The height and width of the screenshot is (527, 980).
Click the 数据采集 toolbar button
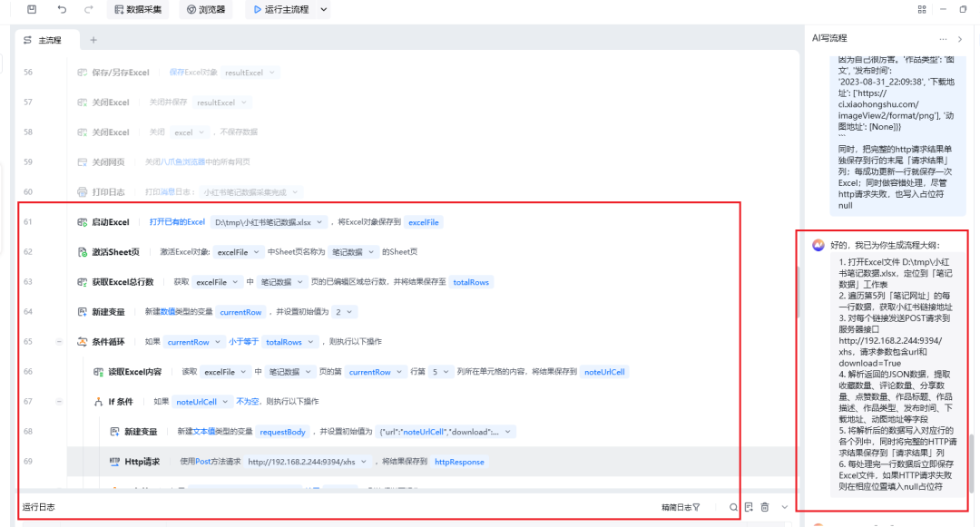(138, 10)
